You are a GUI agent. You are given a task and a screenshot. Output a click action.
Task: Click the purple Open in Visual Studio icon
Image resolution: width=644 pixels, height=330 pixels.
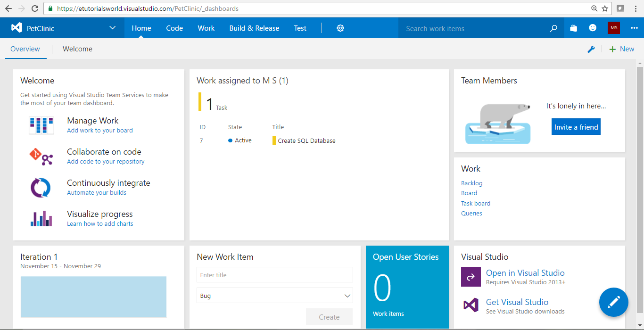(x=471, y=277)
